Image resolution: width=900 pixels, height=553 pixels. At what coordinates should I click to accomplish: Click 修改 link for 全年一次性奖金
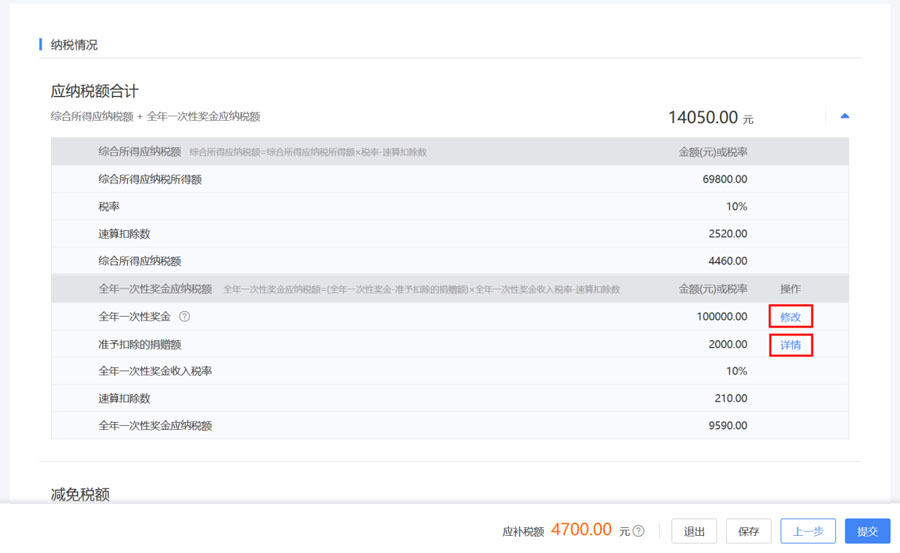790,317
